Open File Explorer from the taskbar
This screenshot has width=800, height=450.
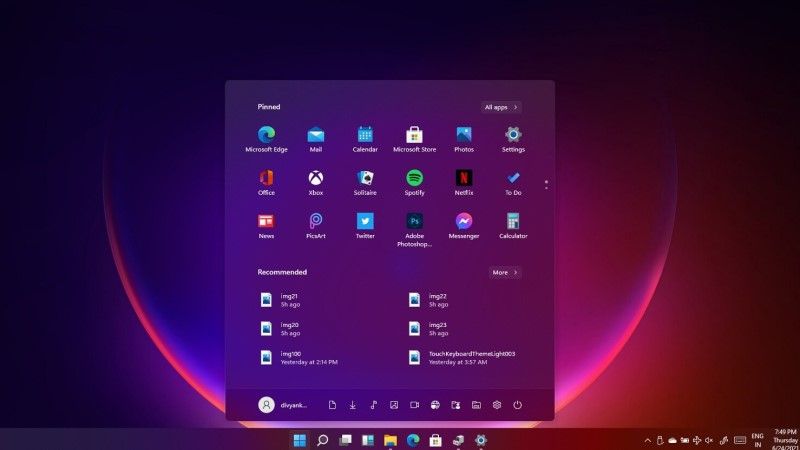coord(390,440)
